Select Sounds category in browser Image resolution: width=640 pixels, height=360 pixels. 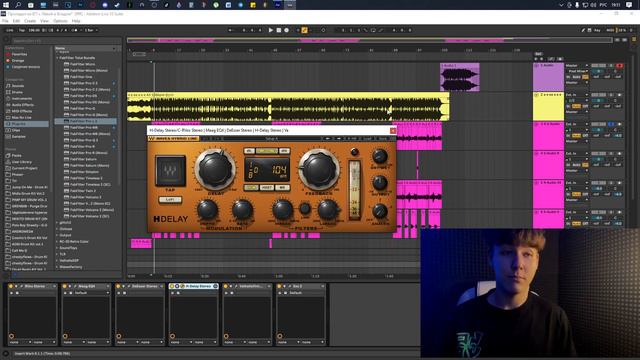[18, 86]
